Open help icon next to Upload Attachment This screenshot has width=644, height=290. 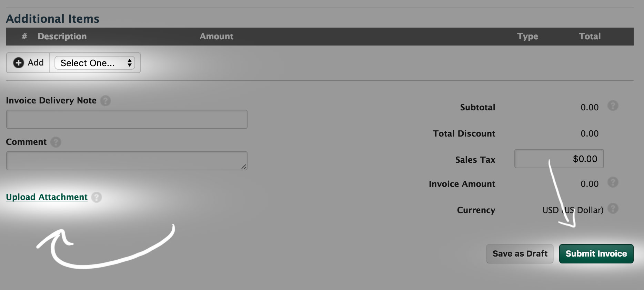pyautogui.click(x=97, y=197)
